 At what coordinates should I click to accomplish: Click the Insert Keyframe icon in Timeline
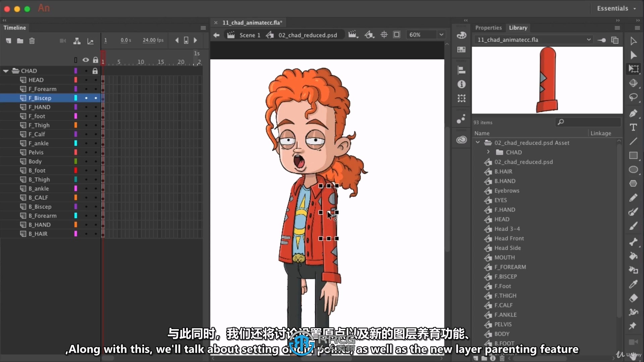click(185, 40)
